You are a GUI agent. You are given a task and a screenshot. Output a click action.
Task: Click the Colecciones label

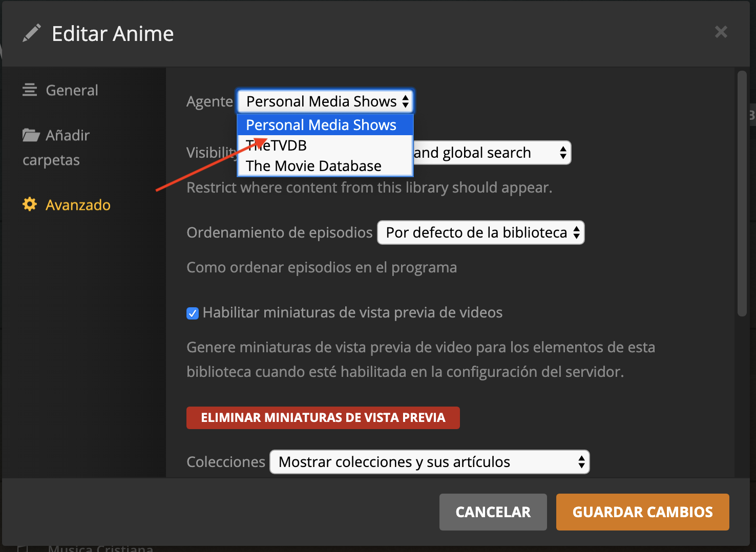[x=226, y=462]
